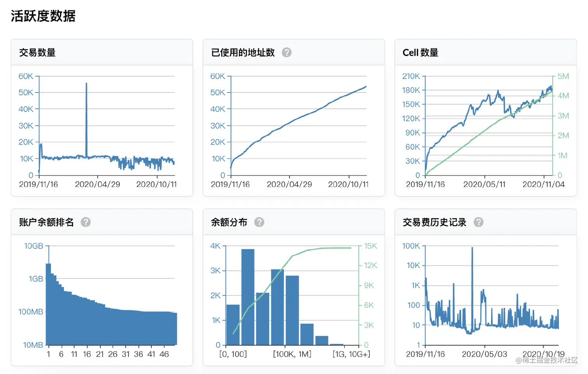The image size is (588, 374).
Task: Open the 交易费历史记录 chart title
Action: pos(434,222)
